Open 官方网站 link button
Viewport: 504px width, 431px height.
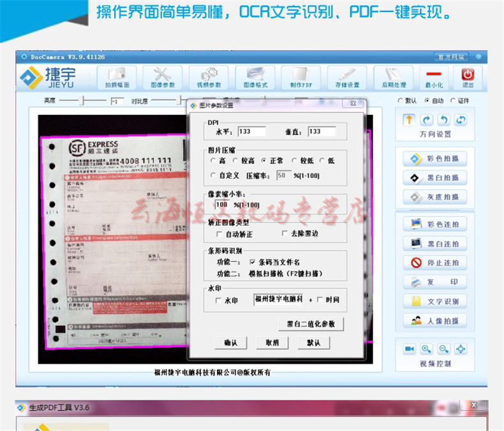(451, 57)
